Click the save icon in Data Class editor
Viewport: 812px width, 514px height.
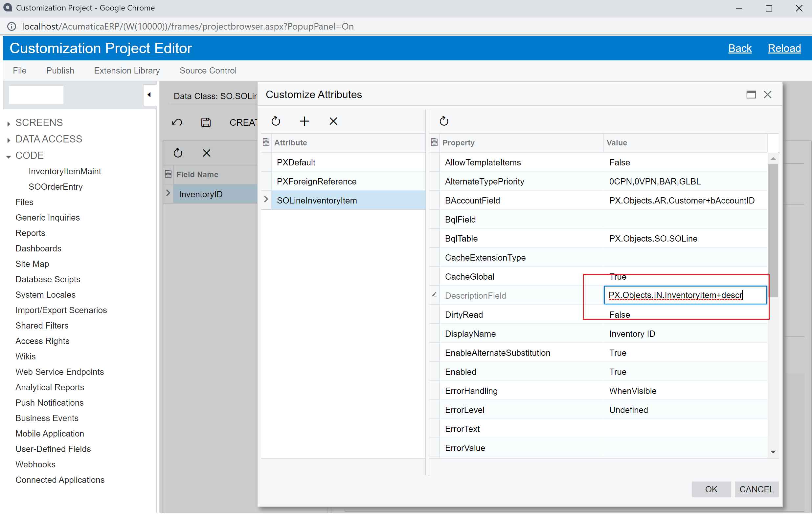[x=205, y=122]
